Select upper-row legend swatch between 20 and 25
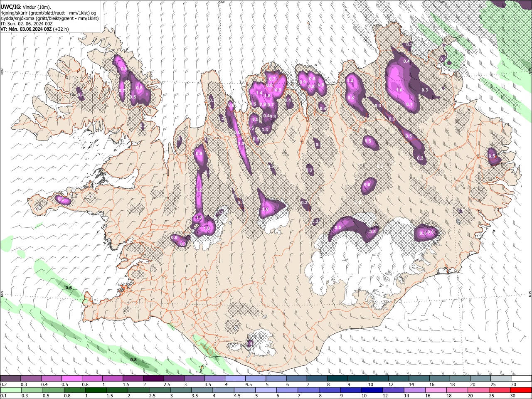532x399 pixels. point(480,379)
